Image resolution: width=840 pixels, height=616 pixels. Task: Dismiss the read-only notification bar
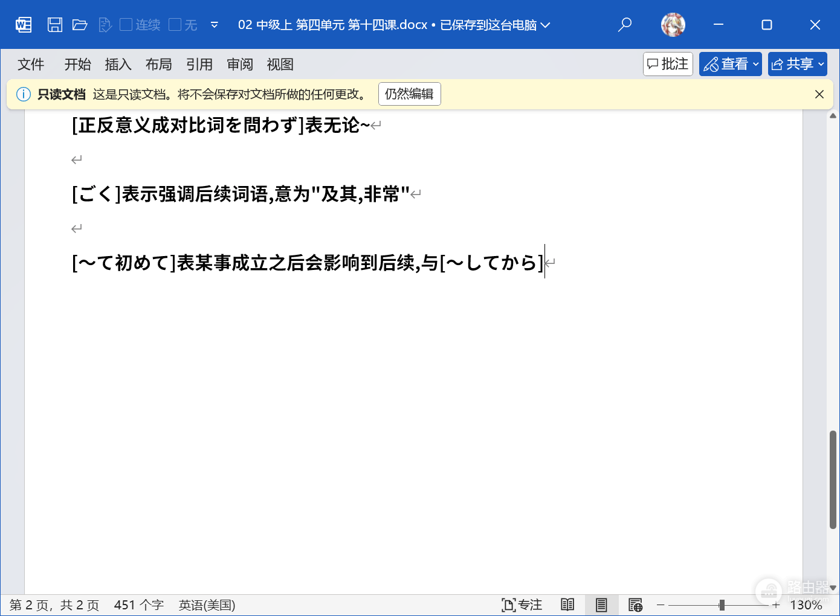pos(819,94)
